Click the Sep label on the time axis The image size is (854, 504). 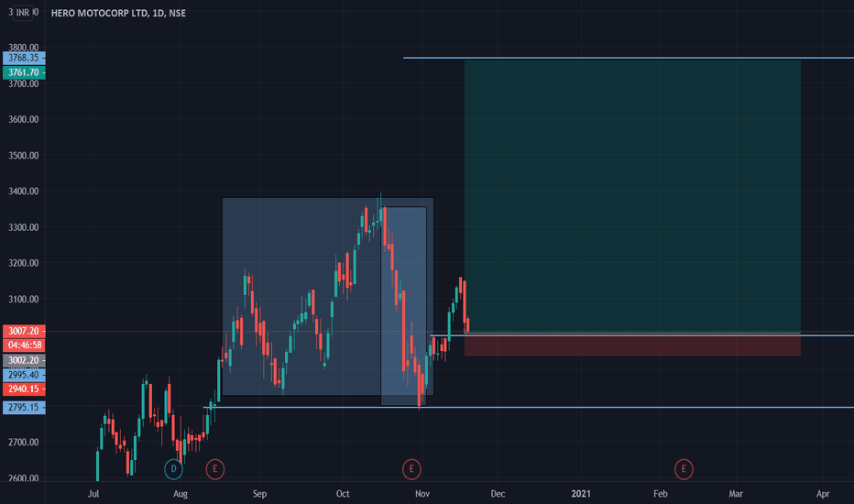pyautogui.click(x=260, y=494)
